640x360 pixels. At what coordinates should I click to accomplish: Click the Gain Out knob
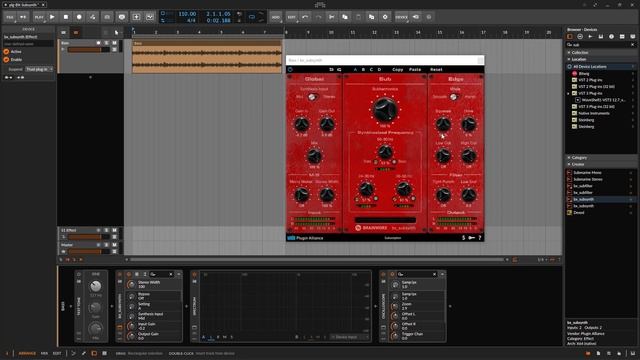coord(327,124)
